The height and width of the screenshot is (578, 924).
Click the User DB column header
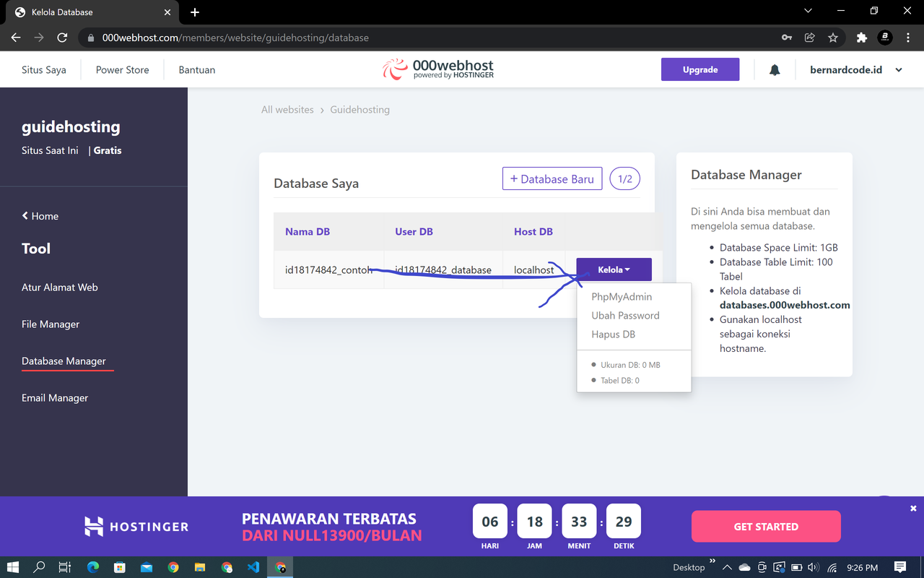tap(414, 232)
